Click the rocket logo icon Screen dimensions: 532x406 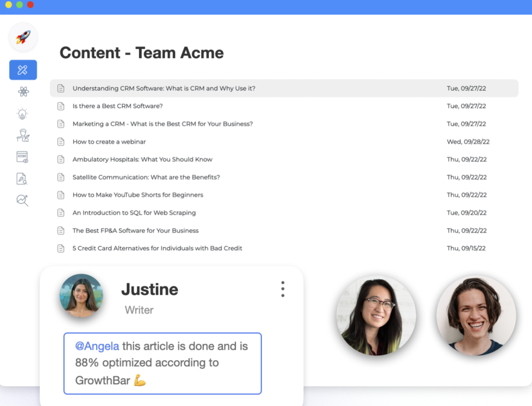(x=23, y=37)
